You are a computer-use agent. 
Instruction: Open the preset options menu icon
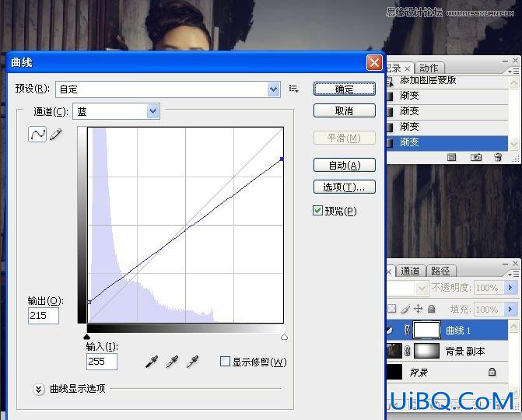(x=293, y=89)
